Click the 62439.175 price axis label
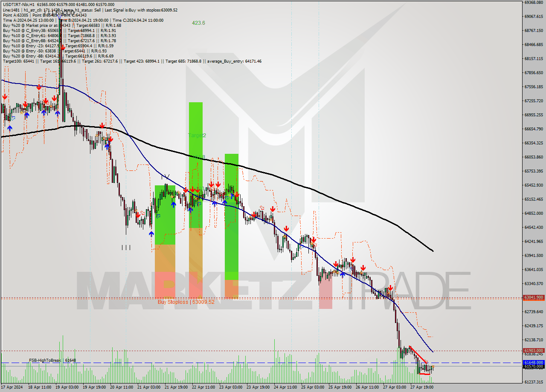The image size is (546, 392). coord(534,326)
